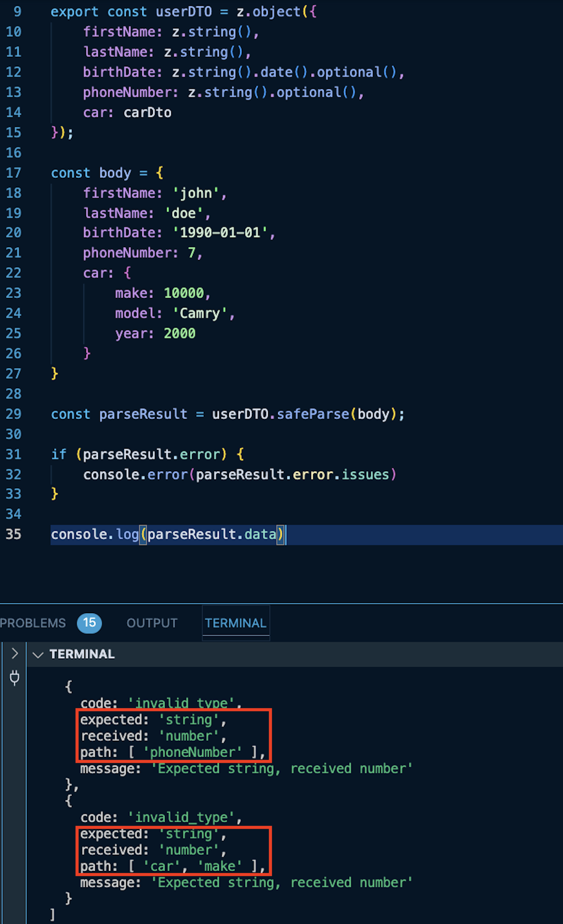Click make value 10000

coord(184,293)
